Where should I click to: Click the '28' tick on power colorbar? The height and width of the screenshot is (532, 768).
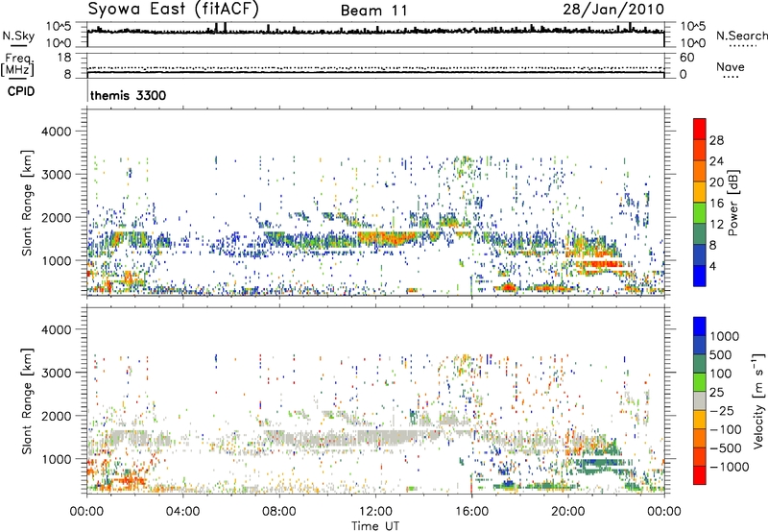coord(716,140)
